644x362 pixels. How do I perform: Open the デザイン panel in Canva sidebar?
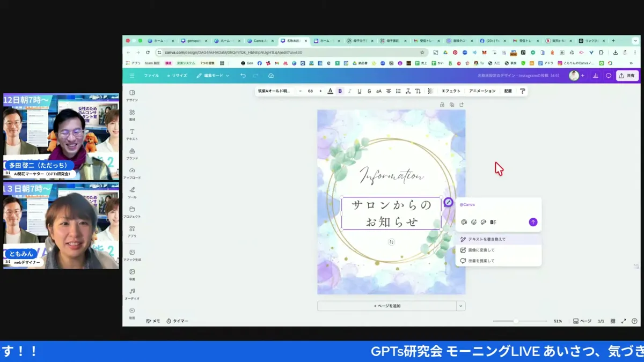click(x=132, y=95)
